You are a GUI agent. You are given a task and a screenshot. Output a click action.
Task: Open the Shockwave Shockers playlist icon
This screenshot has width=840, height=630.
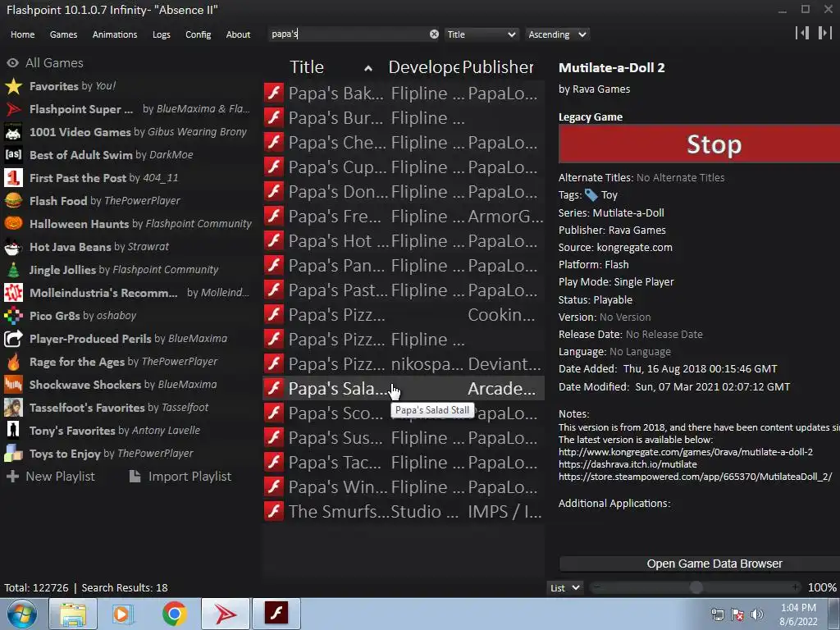[13, 386]
